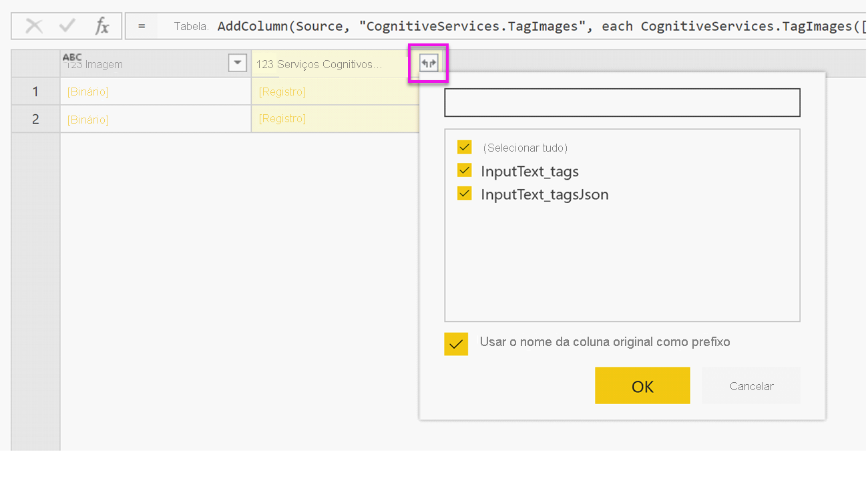Click the search field in the expand popup
Image resolution: width=868 pixels, height=493 pixels.
coord(622,103)
